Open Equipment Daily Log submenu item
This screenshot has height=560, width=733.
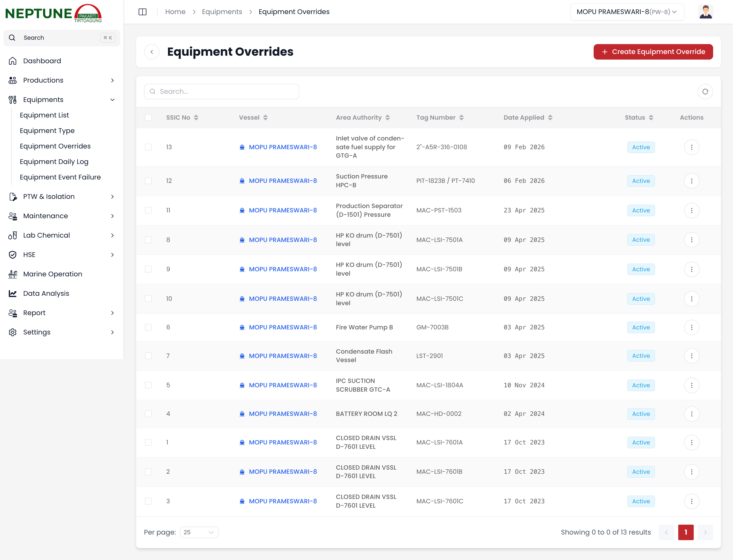click(54, 162)
